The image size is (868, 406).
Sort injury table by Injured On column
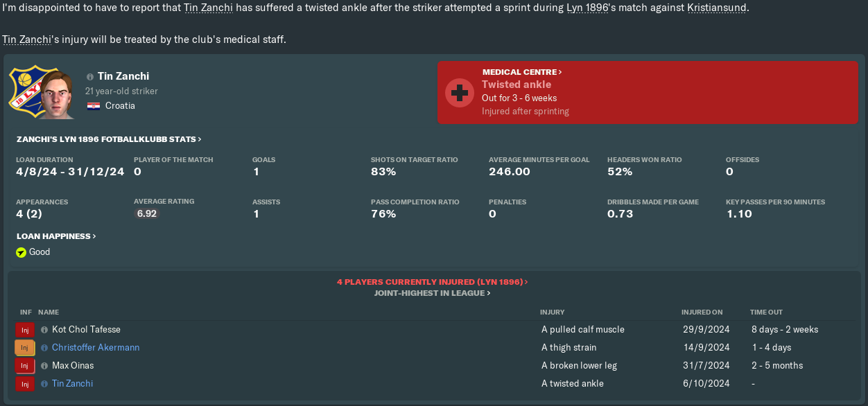coord(702,312)
